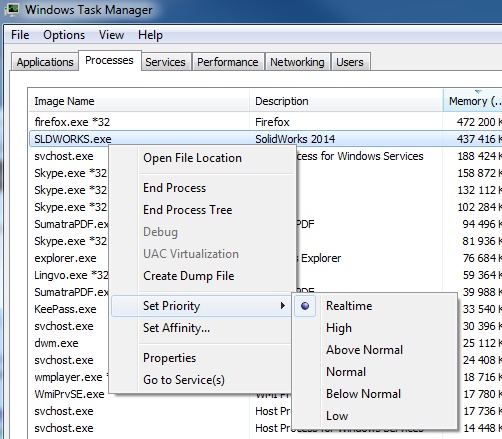Screen dimensions: 502x439
Task: Sort by the Image Name column header
Action: pyautogui.click(x=139, y=101)
